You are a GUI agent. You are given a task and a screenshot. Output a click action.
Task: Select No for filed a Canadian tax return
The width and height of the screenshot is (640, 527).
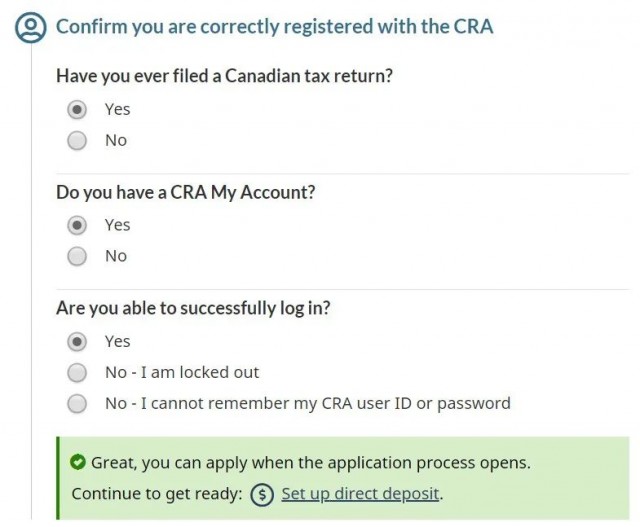(x=77, y=140)
